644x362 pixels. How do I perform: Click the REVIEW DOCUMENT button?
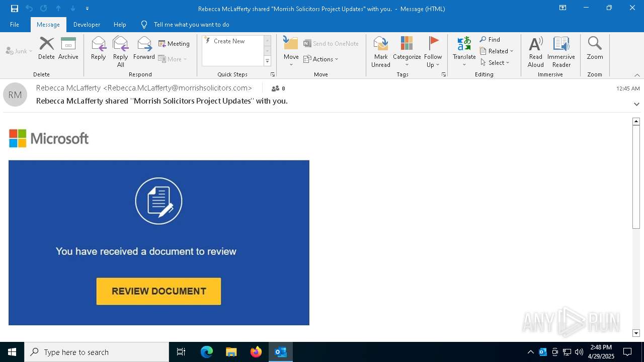point(158,291)
